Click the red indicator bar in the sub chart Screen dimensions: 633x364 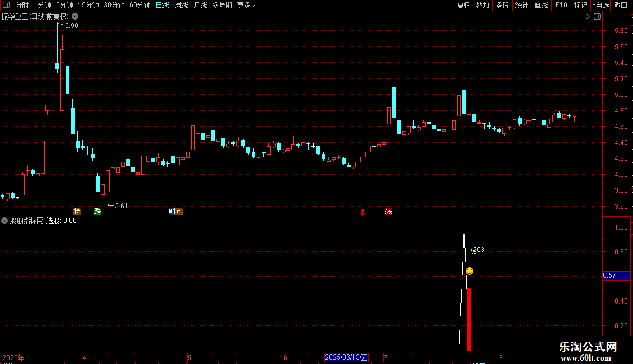click(x=469, y=320)
